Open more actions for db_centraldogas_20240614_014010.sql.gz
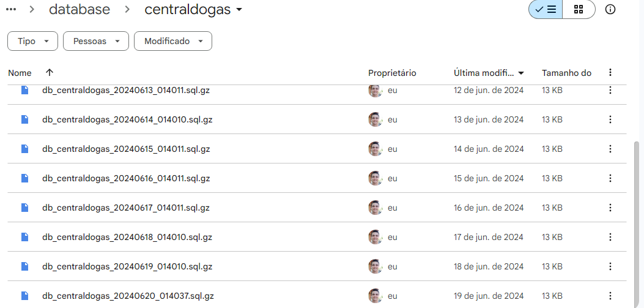This screenshot has width=644, height=308. click(x=610, y=119)
